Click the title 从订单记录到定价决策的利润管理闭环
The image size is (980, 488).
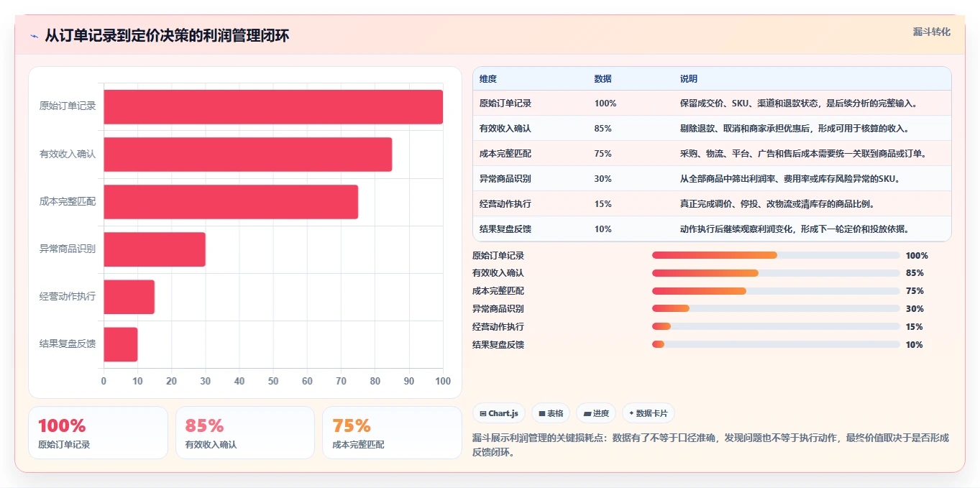[x=167, y=36]
